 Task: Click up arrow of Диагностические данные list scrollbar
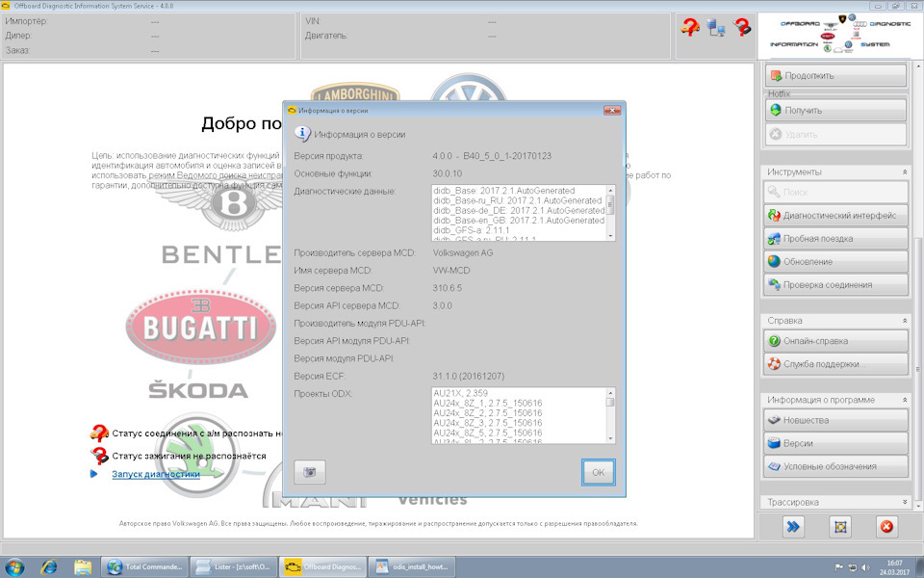610,190
